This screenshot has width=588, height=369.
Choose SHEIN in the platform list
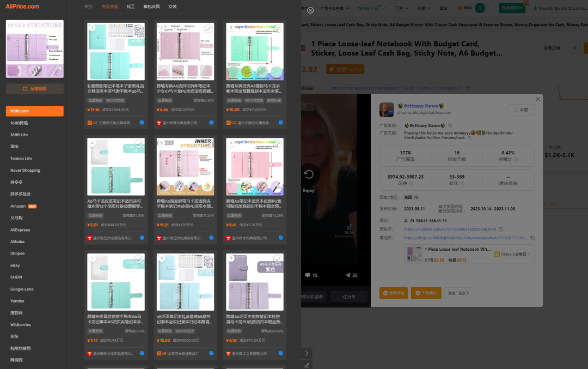click(16, 277)
